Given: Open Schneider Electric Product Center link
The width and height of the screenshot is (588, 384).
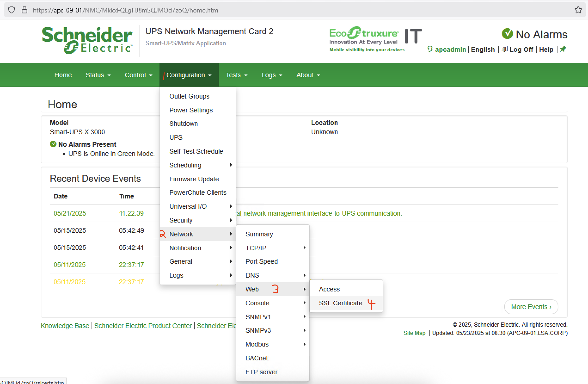Looking at the screenshot, I should tap(143, 325).
